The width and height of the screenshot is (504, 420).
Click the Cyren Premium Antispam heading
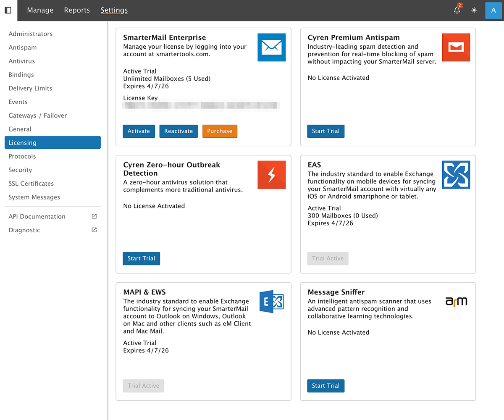354,38
